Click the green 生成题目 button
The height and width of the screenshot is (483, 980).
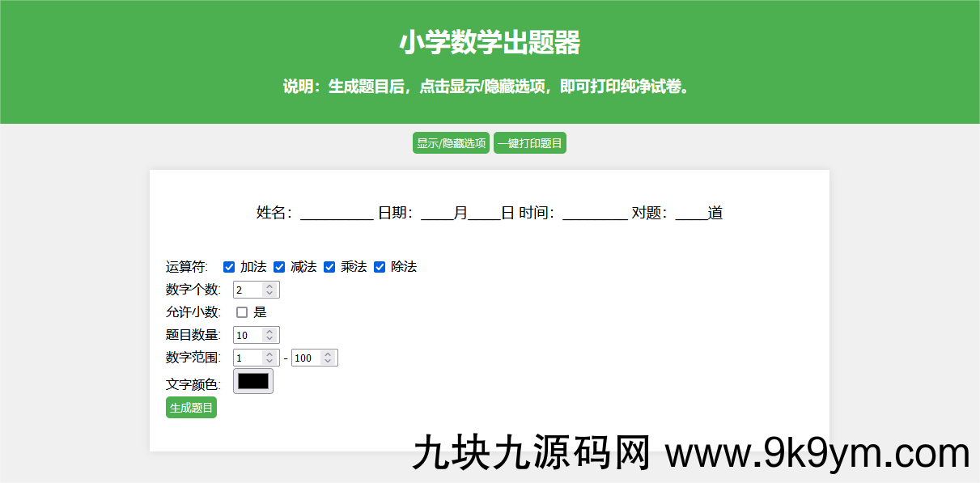click(x=191, y=408)
